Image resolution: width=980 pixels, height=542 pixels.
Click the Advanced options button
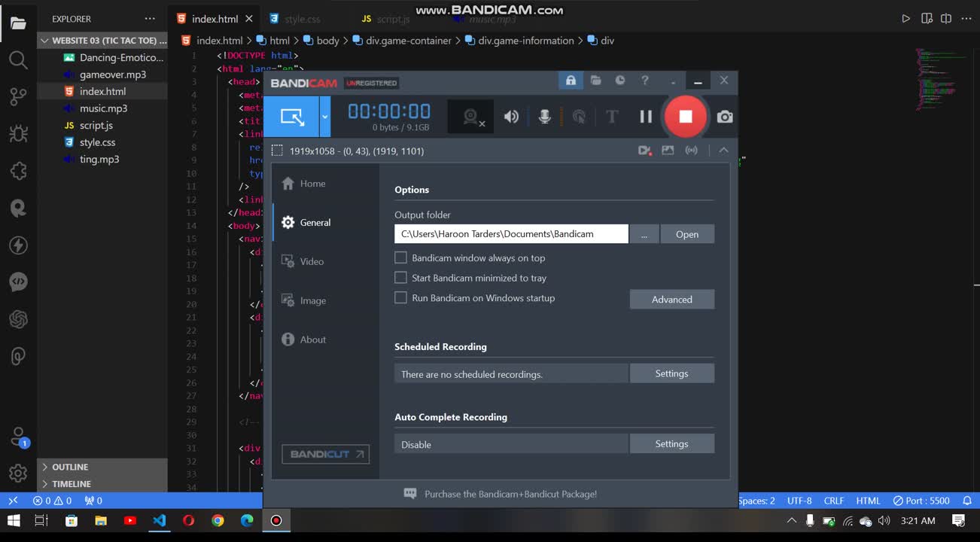click(x=671, y=300)
